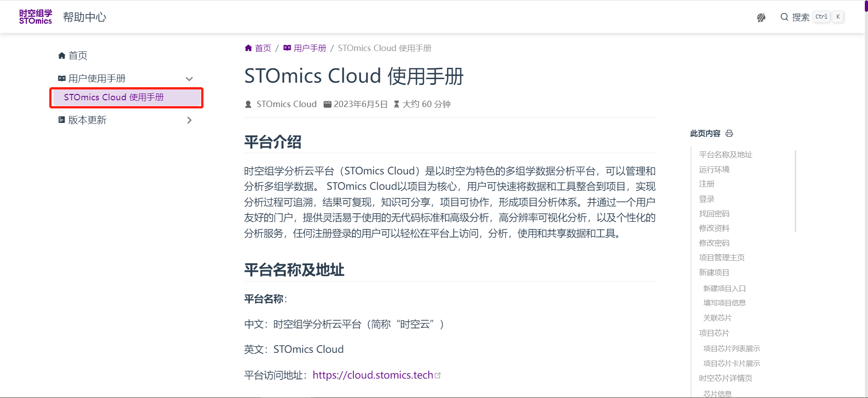Click the STOmics Cloud author name

point(287,104)
